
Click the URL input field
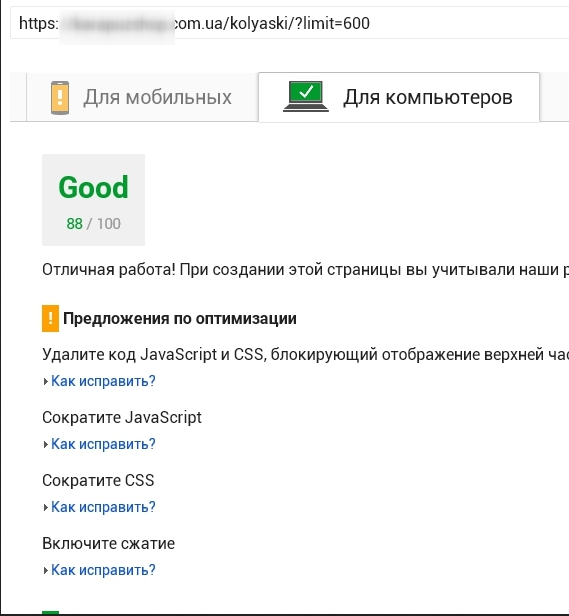[x=290, y=23]
